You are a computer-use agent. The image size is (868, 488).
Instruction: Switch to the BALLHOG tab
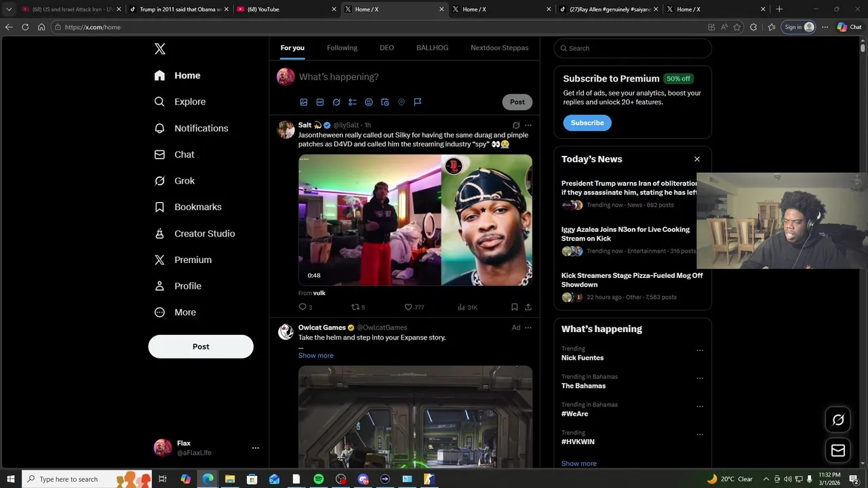(x=432, y=48)
